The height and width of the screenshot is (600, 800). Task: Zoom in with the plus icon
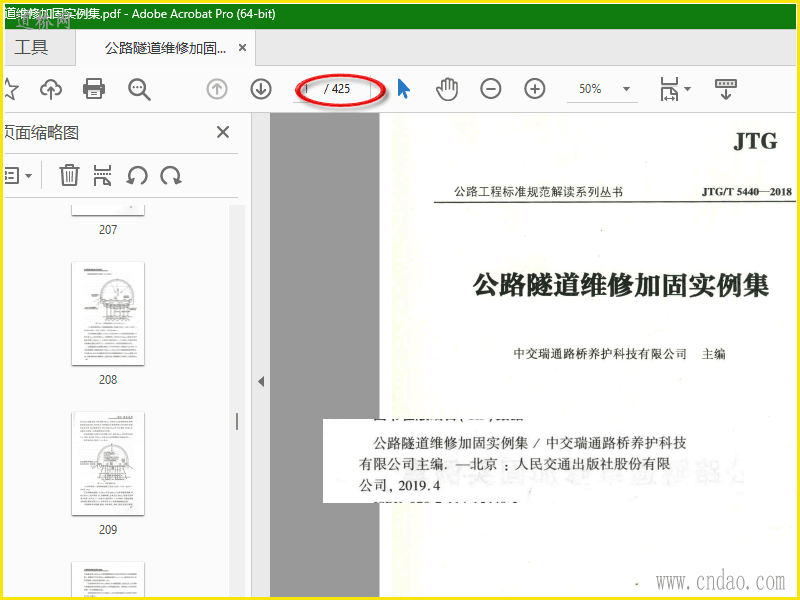535,89
